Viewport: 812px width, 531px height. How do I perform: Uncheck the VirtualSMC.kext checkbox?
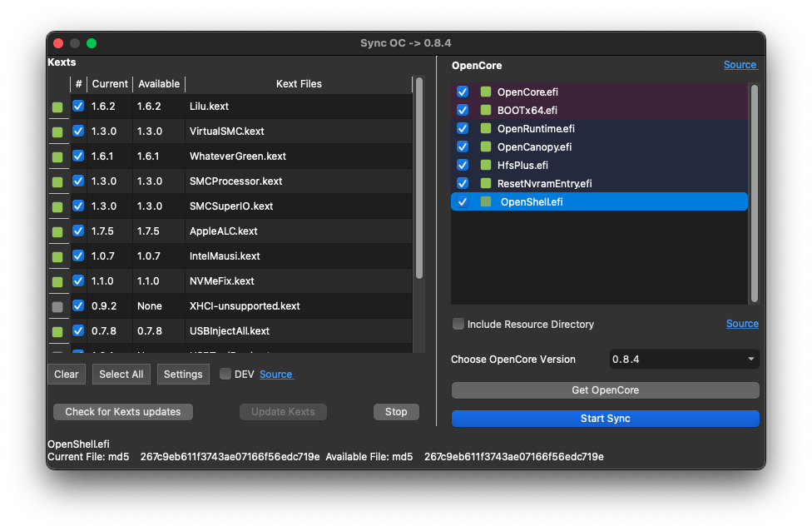(78, 131)
